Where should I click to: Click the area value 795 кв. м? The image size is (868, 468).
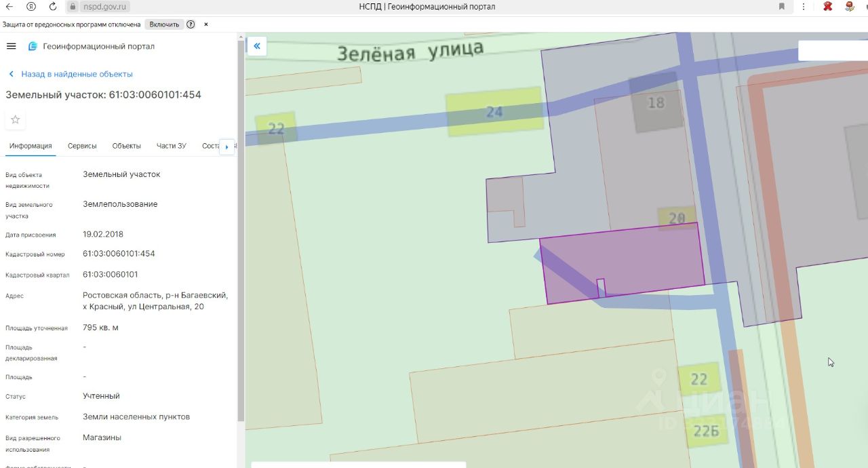coord(100,328)
